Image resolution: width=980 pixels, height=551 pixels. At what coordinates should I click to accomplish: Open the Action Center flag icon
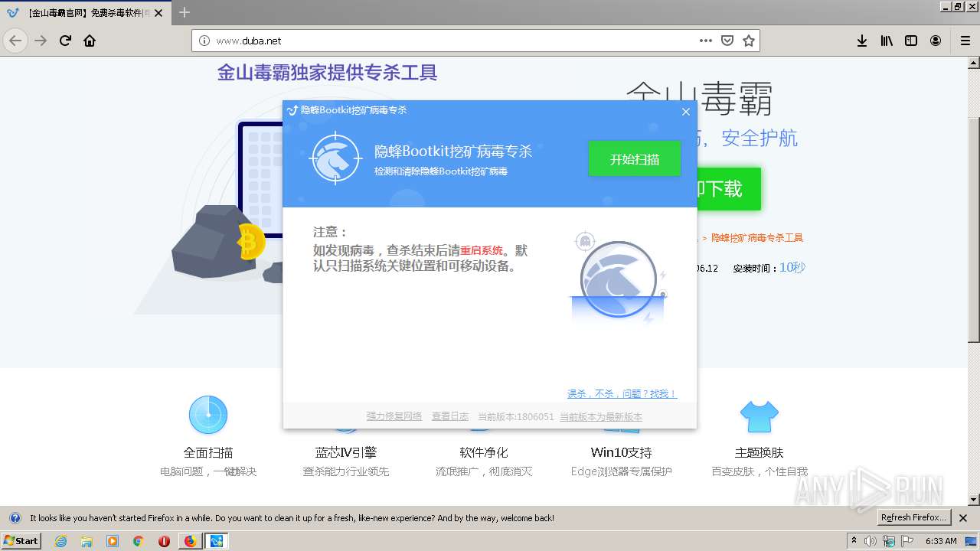(x=906, y=541)
